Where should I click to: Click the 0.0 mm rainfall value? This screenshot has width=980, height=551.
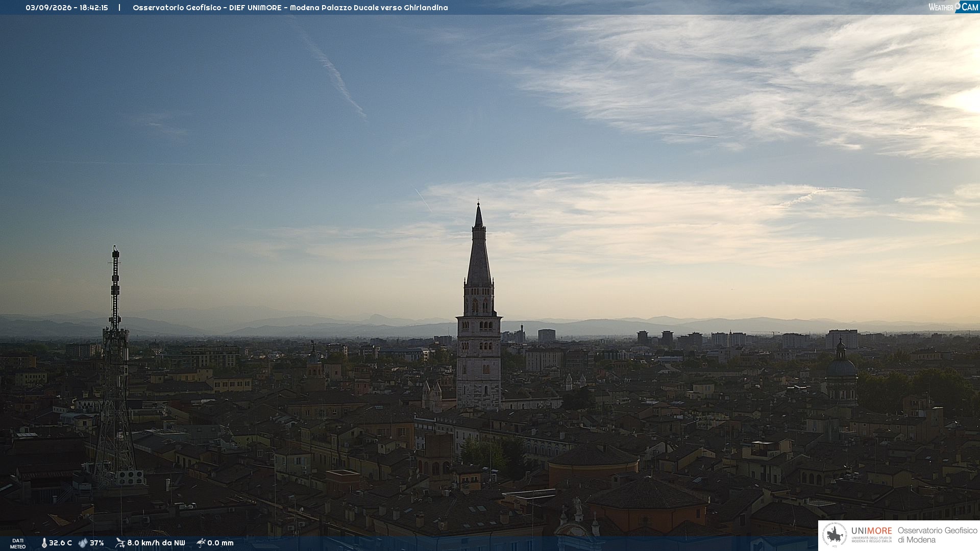point(220,543)
